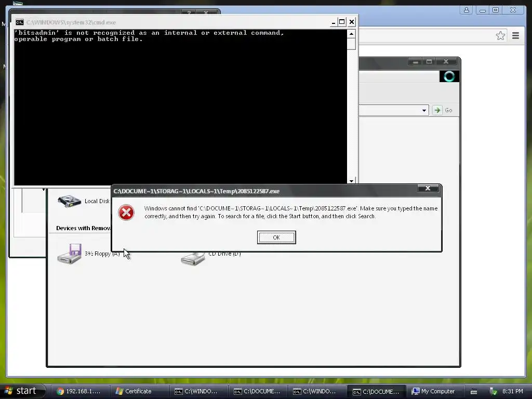This screenshot has width=532, height=399.
Task: Open the cmd.exe window system menu icon
Action: (20, 22)
